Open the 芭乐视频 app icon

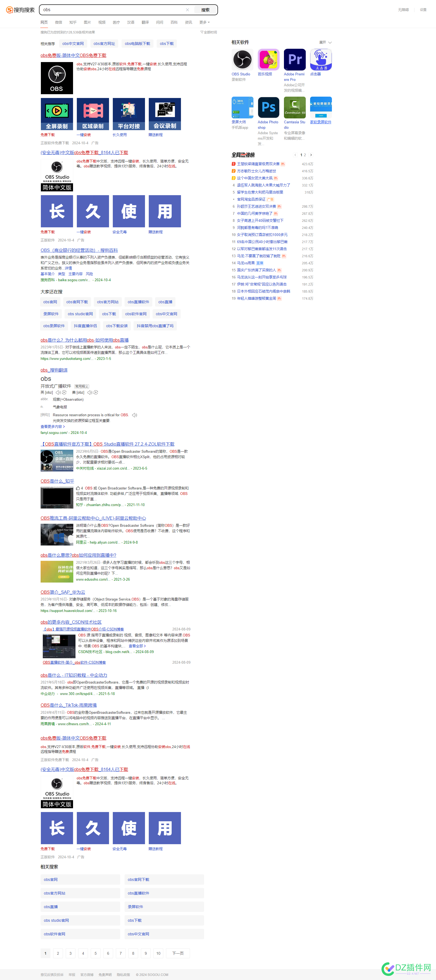point(268,60)
